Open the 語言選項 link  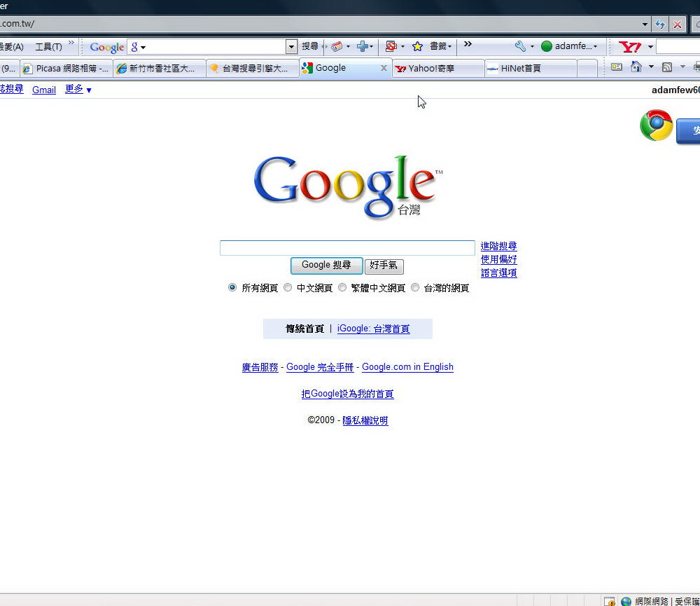coord(498,273)
